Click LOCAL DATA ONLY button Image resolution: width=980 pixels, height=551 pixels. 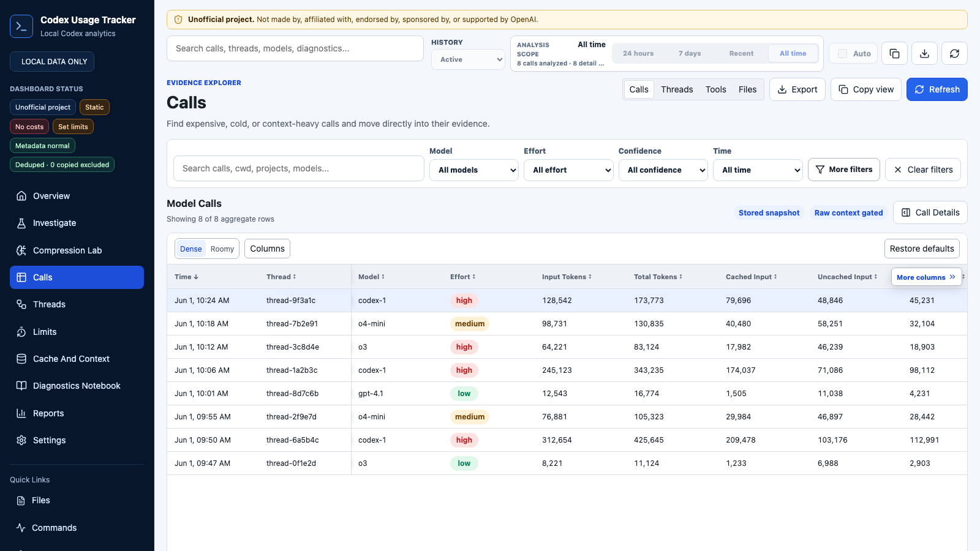pos(52,62)
